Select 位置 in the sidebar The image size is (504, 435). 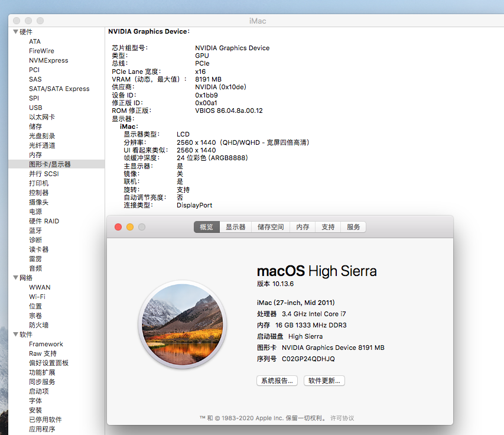click(35, 306)
